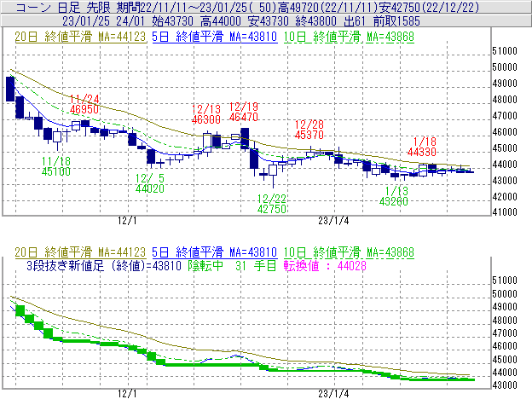Click the 41000 axis label on upper chart

505,212
